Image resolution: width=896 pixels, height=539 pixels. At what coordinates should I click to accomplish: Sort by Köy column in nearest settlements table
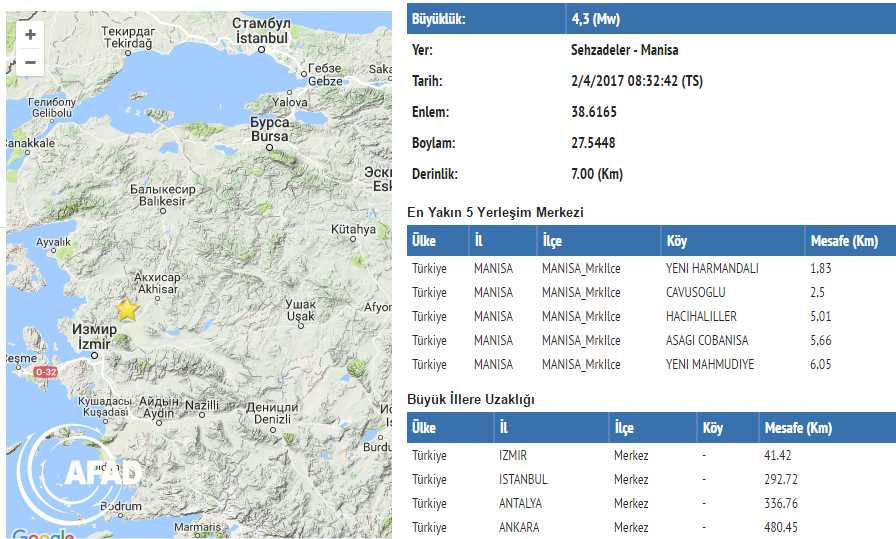(677, 241)
